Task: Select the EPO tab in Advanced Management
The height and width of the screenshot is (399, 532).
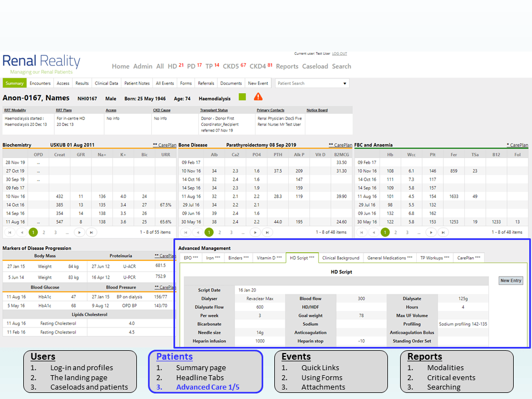Action: tap(191, 258)
